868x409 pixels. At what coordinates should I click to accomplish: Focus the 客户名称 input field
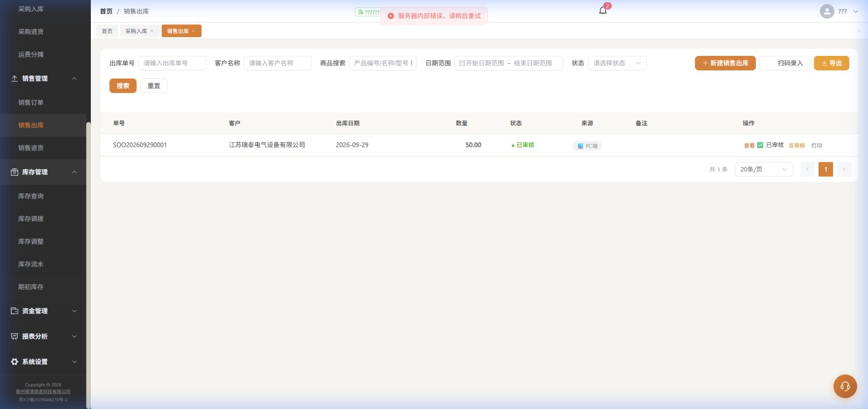(278, 63)
